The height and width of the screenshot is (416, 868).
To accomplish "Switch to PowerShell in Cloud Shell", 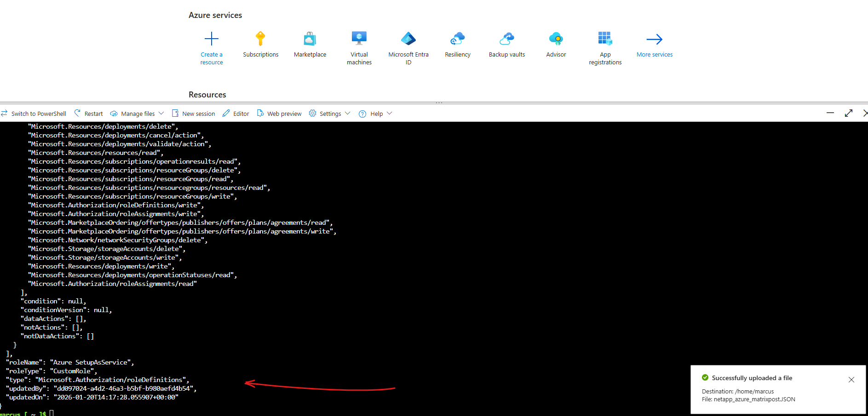I will click(x=34, y=114).
